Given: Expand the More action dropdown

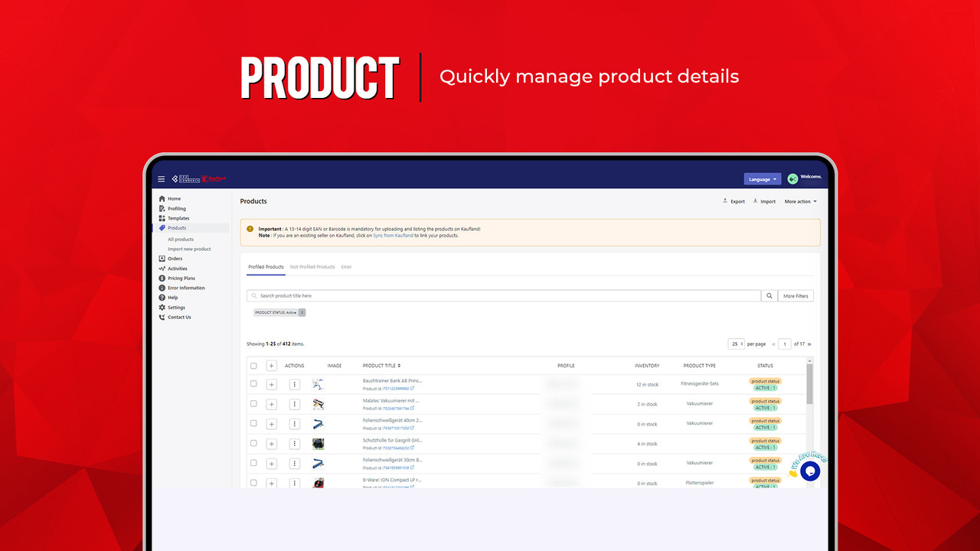Looking at the screenshot, I should point(799,201).
